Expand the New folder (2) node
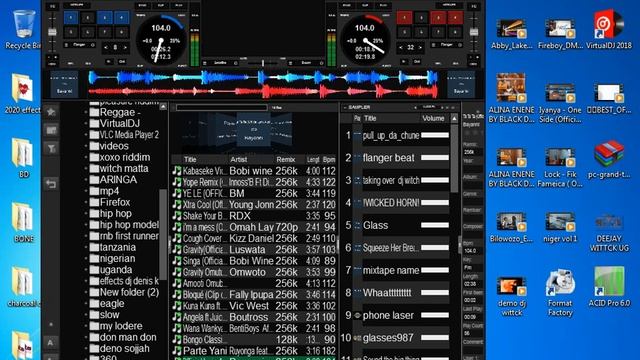The height and width of the screenshot is (360, 640). point(86,292)
